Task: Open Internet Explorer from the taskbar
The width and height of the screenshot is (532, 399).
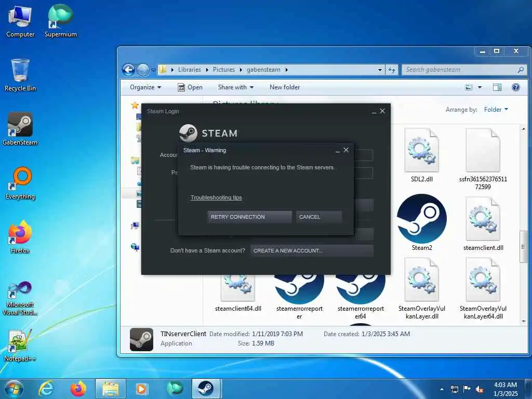Action: [x=46, y=389]
